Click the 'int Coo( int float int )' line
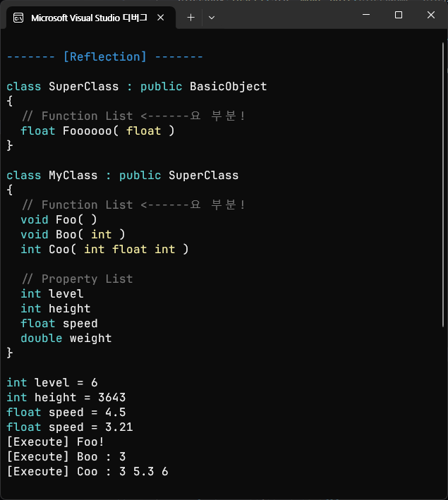Screen dimensions: 448x500 tap(104, 249)
